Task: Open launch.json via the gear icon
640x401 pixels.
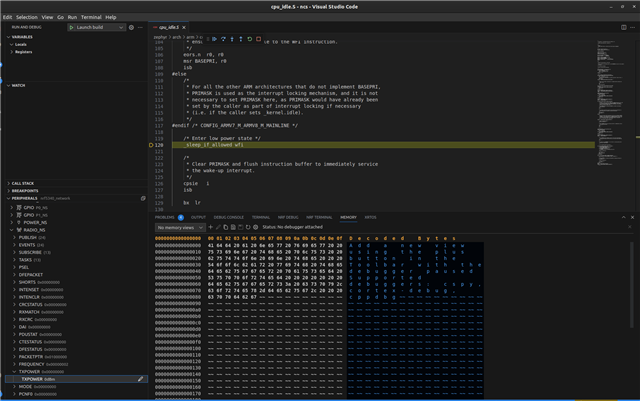Action: [133, 28]
